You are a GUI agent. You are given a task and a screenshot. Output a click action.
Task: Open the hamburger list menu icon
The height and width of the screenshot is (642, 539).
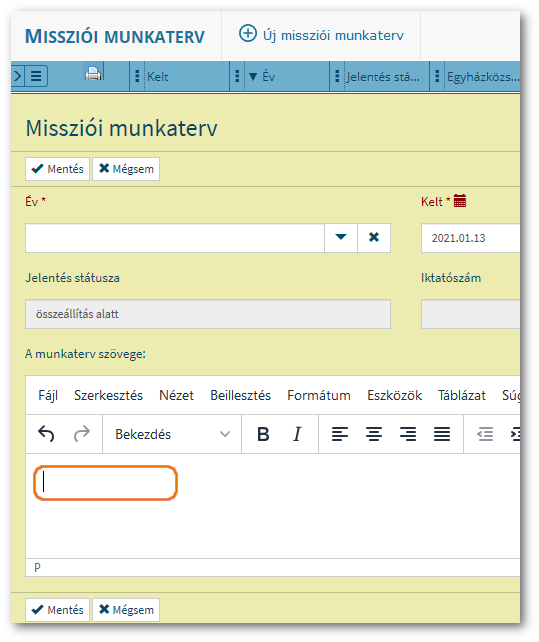[36, 76]
